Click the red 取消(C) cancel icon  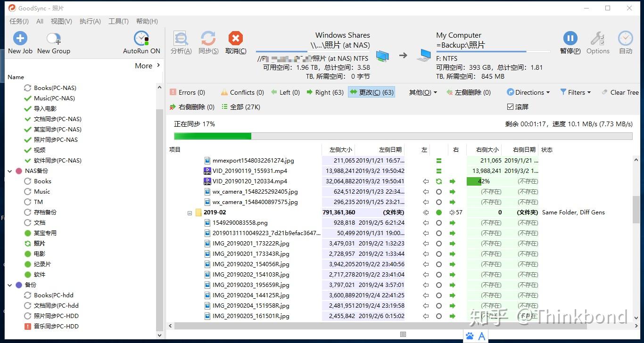(x=235, y=38)
